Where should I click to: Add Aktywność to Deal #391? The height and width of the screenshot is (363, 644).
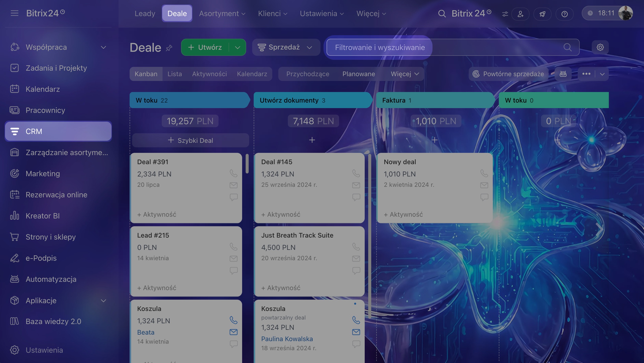pyautogui.click(x=157, y=214)
